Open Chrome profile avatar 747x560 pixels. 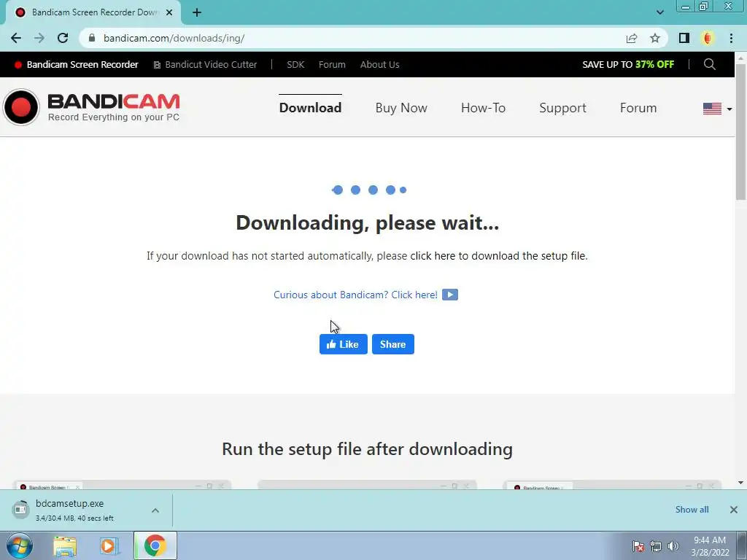pos(708,38)
